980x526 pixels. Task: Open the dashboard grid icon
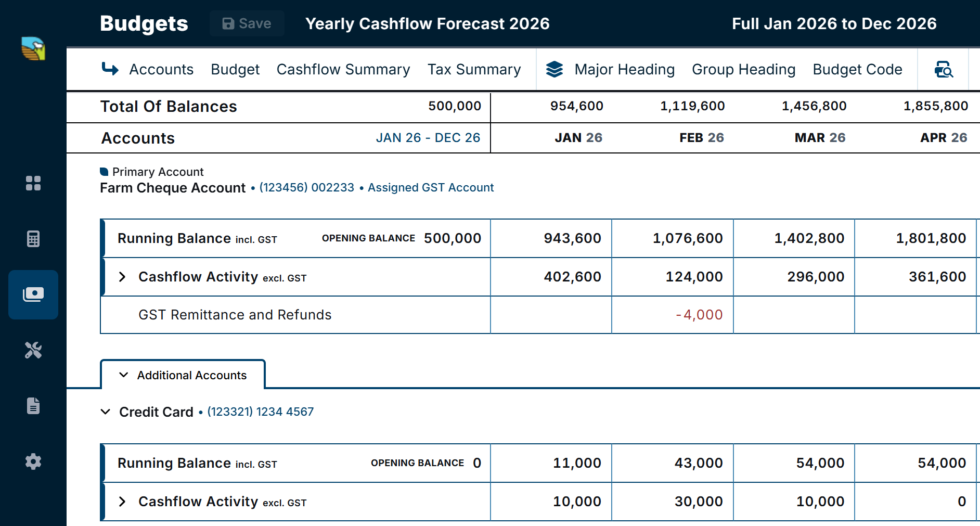tap(33, 183)
